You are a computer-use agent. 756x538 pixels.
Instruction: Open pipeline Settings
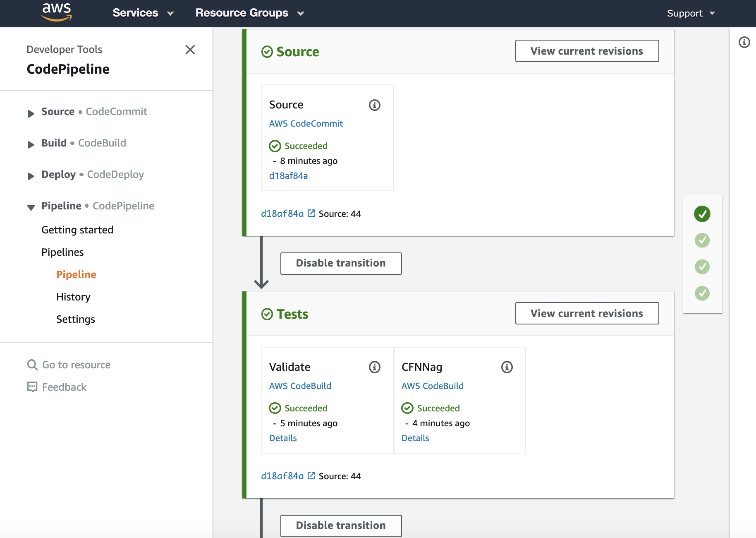point(76,319)
